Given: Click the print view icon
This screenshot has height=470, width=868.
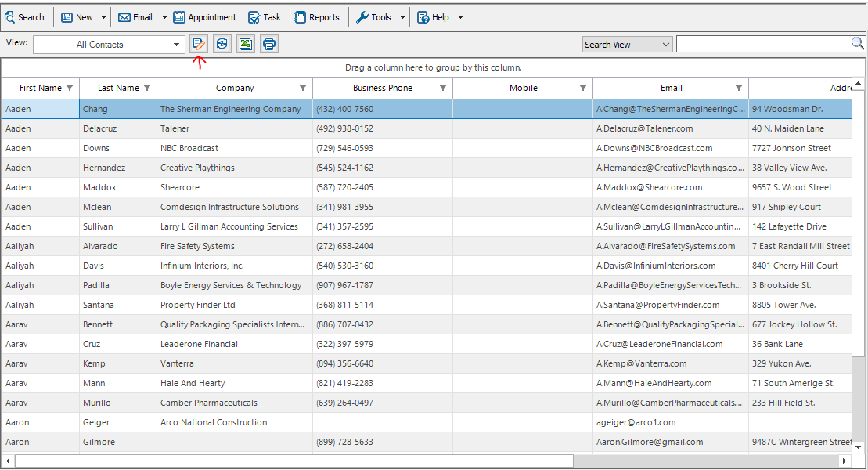Looking at the screenshot, I should point(269,44).
